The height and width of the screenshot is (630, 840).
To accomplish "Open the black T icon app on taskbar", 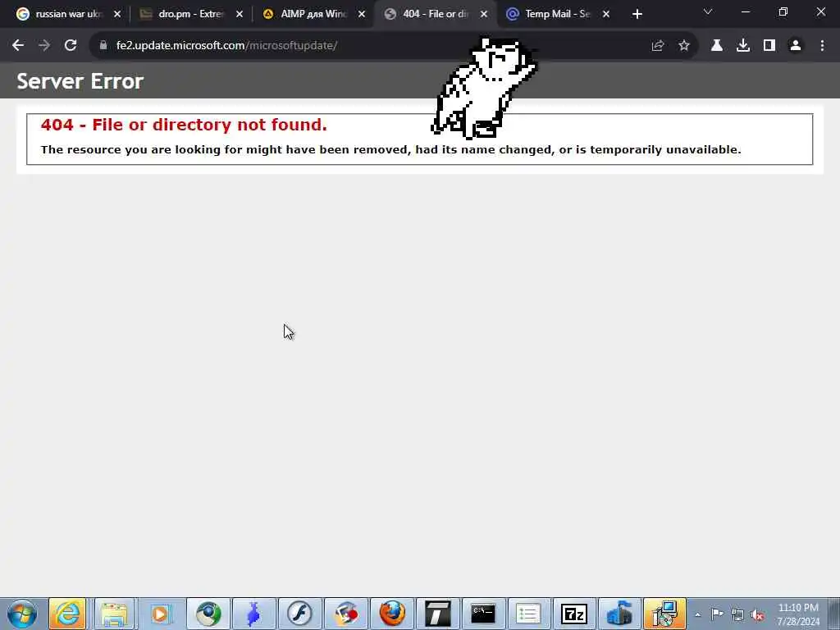I will [x=438, y=614].
